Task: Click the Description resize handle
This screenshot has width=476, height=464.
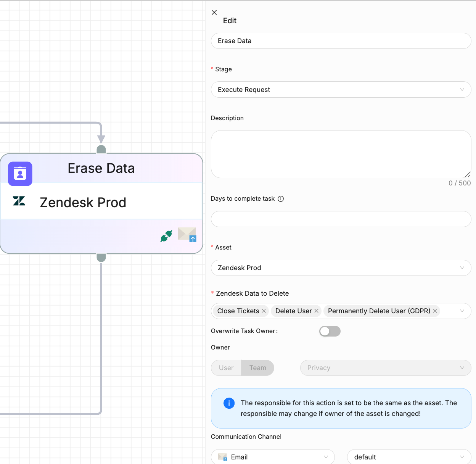Action: point(468,174)
